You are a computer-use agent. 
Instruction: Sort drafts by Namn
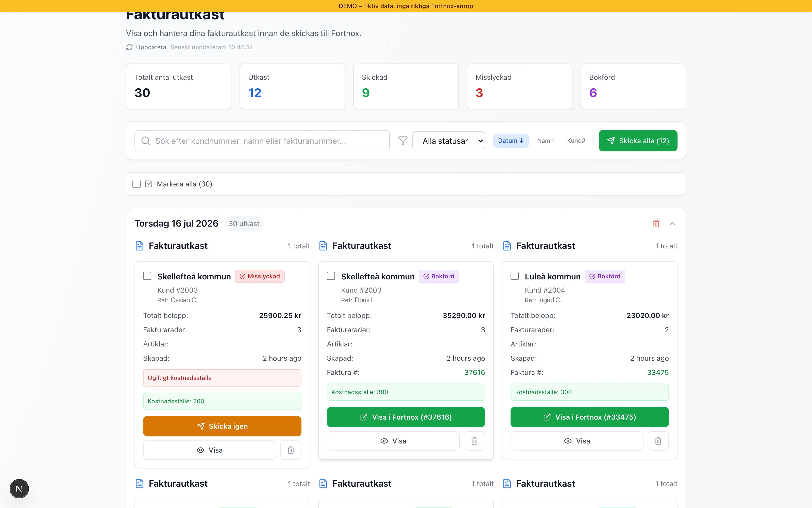click(x=545, y=141)
